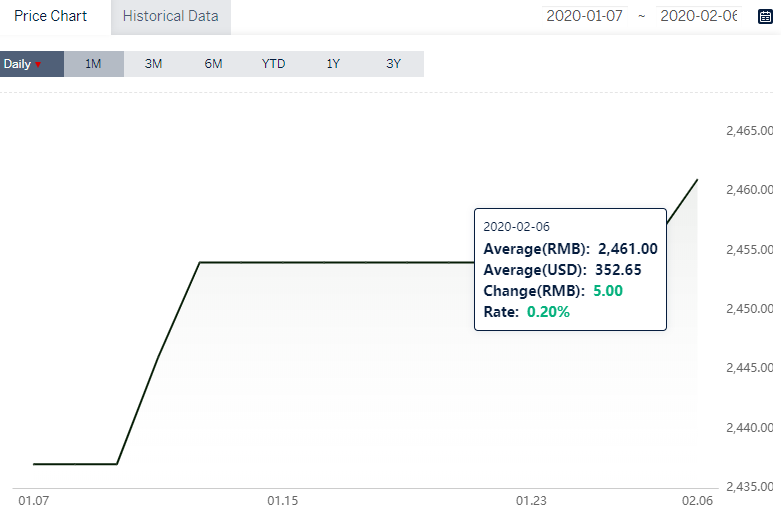The width and height of the screenshot is (781, 520).
Task: Switch to the Historical Data tab
Action: pyautogui.click(x=170, y=16)
